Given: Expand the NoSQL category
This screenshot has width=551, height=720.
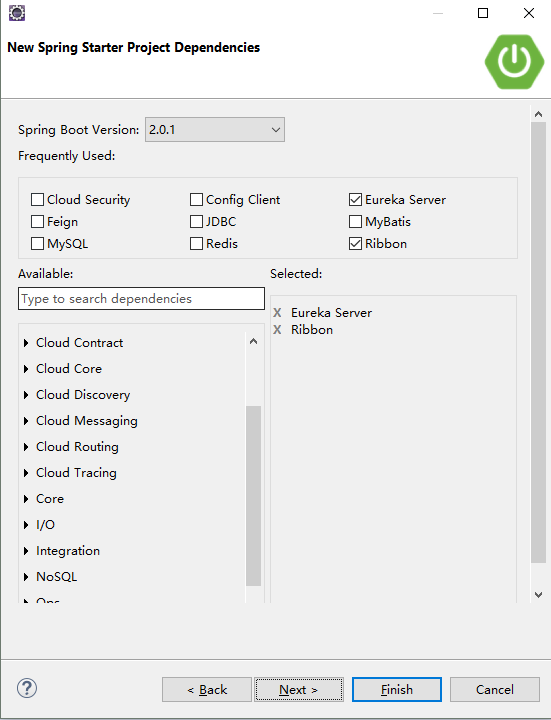Looking at the screenshot, I should (26, 577).
